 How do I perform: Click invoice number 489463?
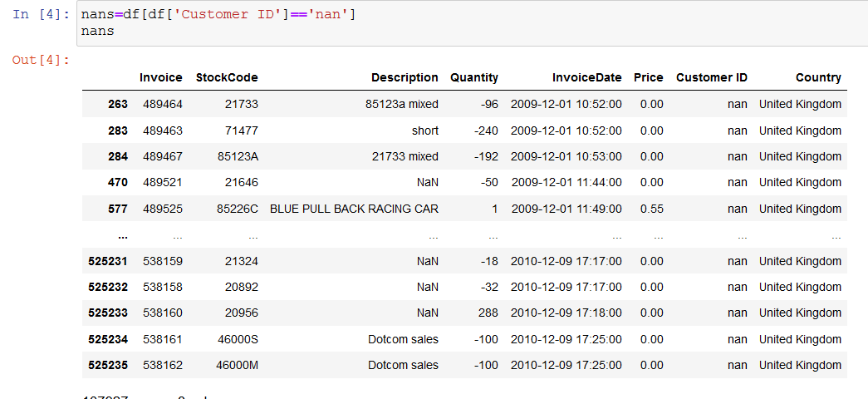(x=163, y=131)
